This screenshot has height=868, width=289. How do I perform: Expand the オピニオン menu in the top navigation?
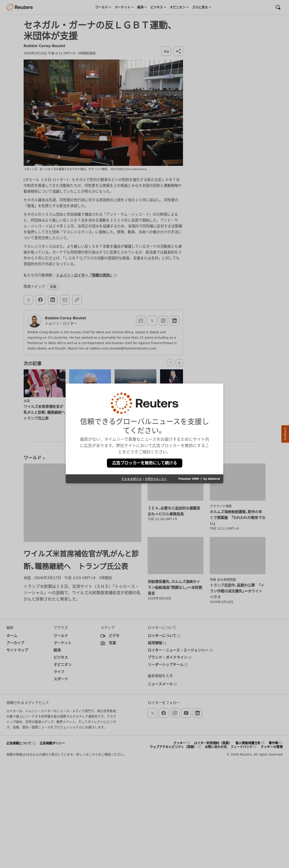coord(179,7)
